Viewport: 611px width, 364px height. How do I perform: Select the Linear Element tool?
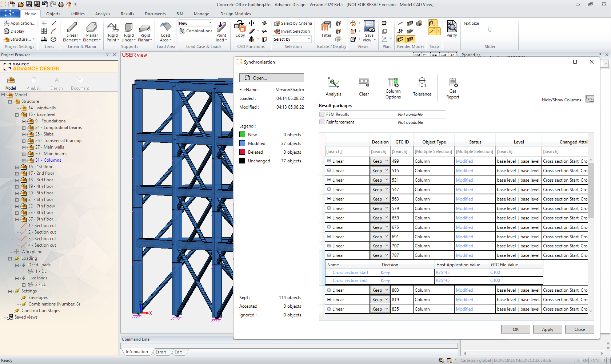(x=72, y=32)
